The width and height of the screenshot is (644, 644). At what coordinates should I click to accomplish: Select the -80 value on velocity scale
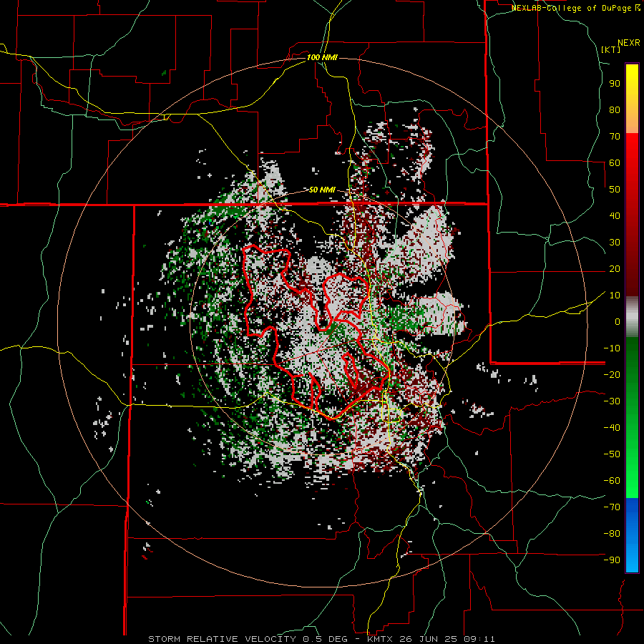(612, 534)
